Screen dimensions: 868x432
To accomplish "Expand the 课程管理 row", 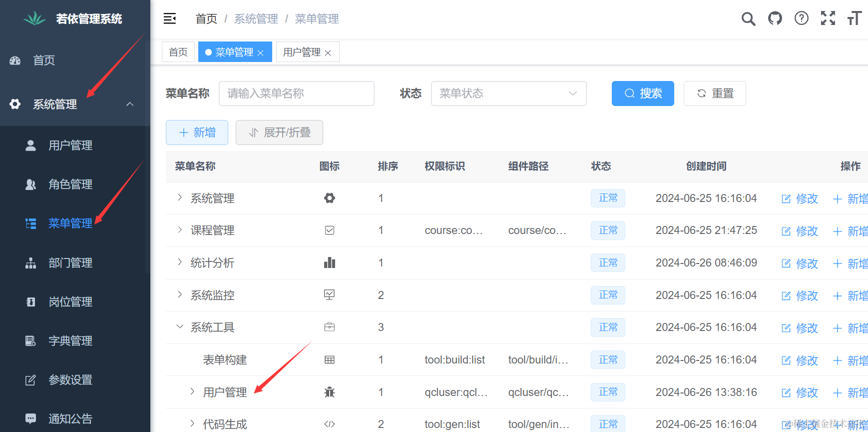I will (180, 230).
